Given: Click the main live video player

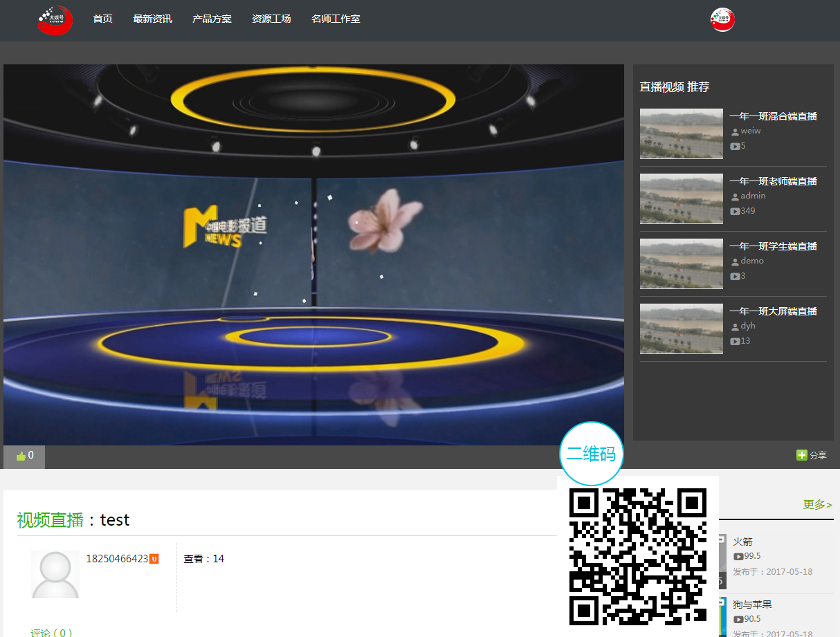Looking at the screenshot, I should [313, 255].
